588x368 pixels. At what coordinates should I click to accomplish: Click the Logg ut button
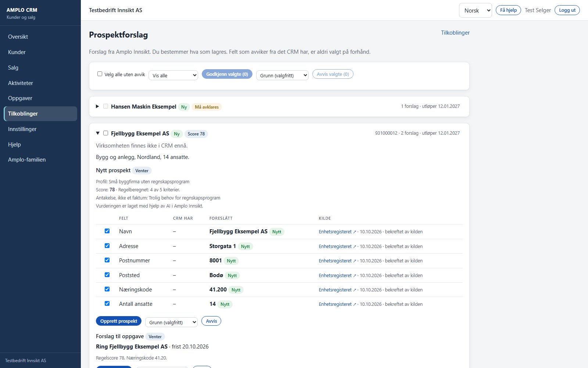point(567,10)
